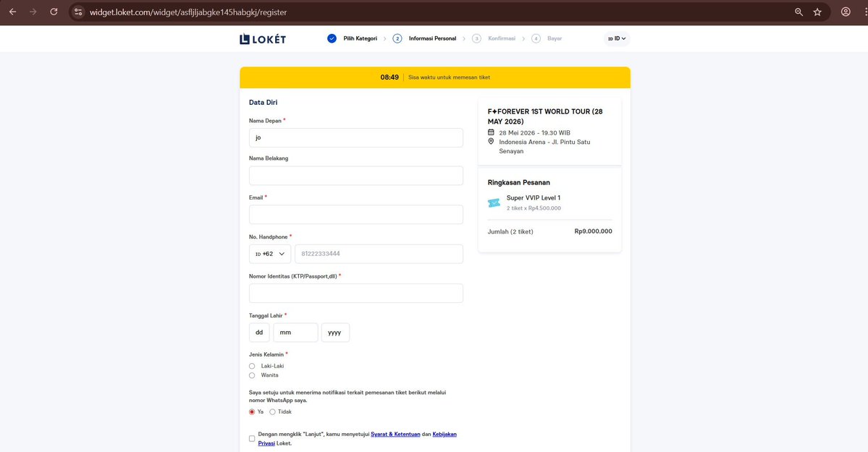Click the Nomor Identitas input field
The width and height of the screenshot is (868, 452).
click(x=356, y=293)
